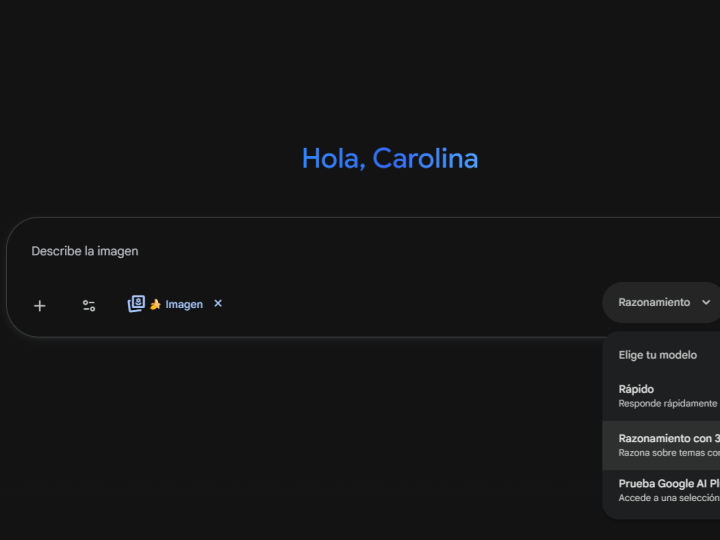Open the Razonamiento model selector
720x540 pixels.
656,302
